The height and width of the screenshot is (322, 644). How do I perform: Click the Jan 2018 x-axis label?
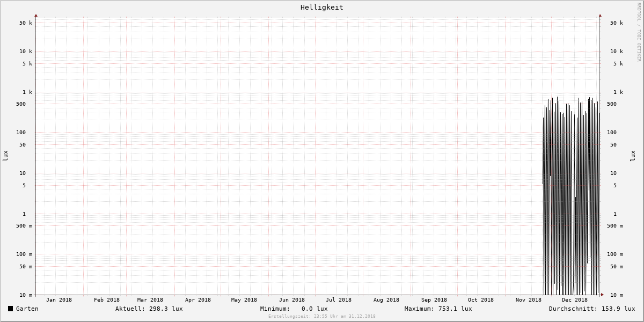pyautogui.click(x=58, y=299)
